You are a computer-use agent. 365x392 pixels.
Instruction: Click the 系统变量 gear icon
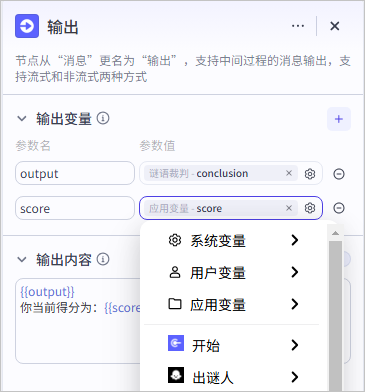(175, 240)
